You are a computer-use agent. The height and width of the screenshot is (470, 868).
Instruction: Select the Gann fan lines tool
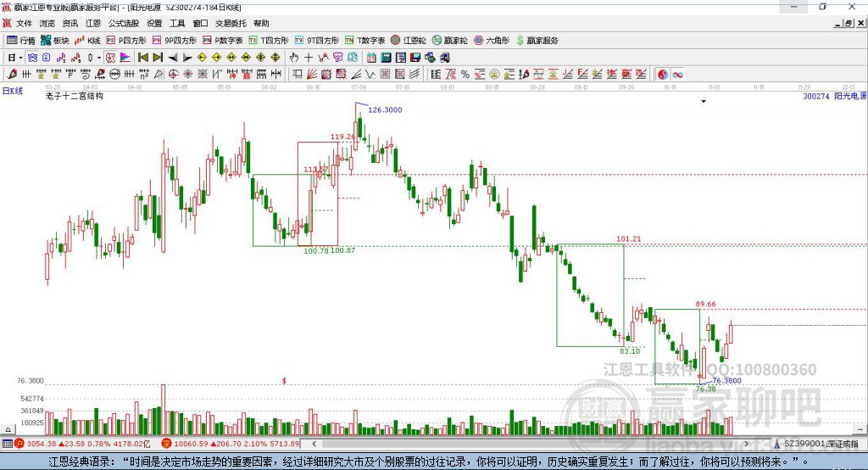312,74
